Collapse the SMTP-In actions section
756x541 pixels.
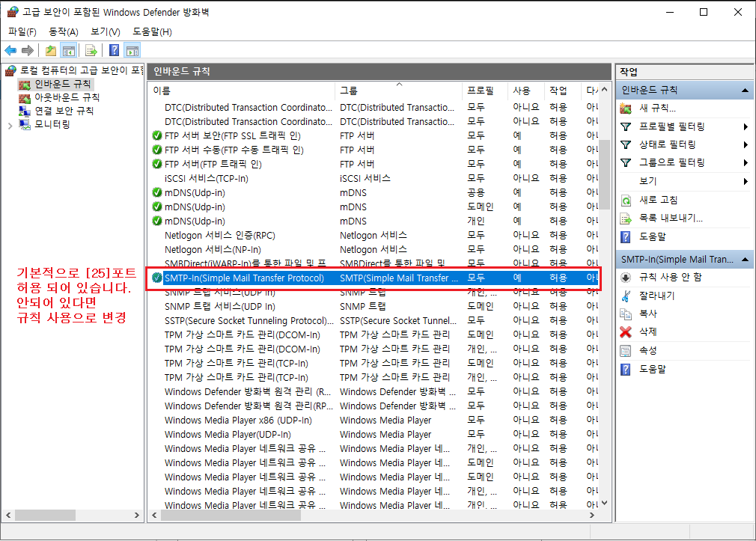click(x=745, y=260)
